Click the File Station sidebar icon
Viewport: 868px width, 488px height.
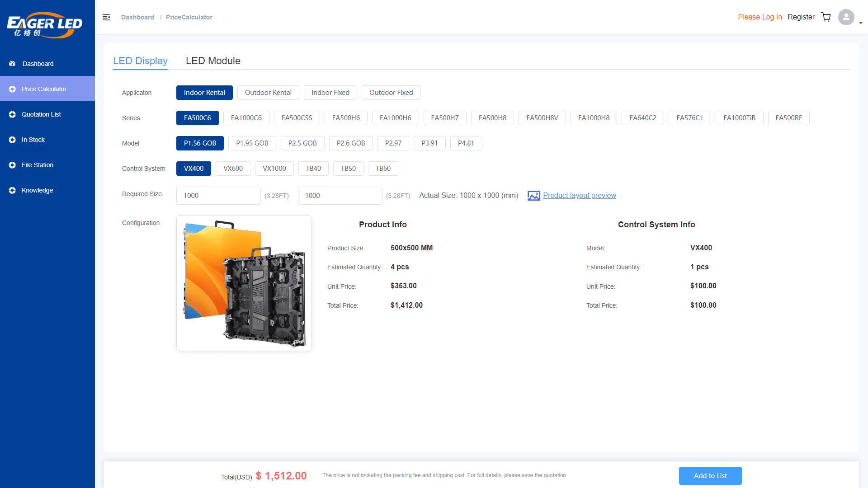[12, 165]
